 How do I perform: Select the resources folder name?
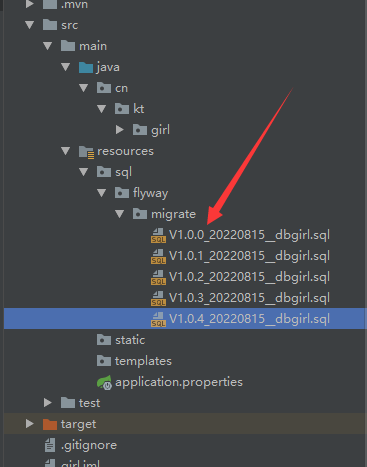(125, 151)
